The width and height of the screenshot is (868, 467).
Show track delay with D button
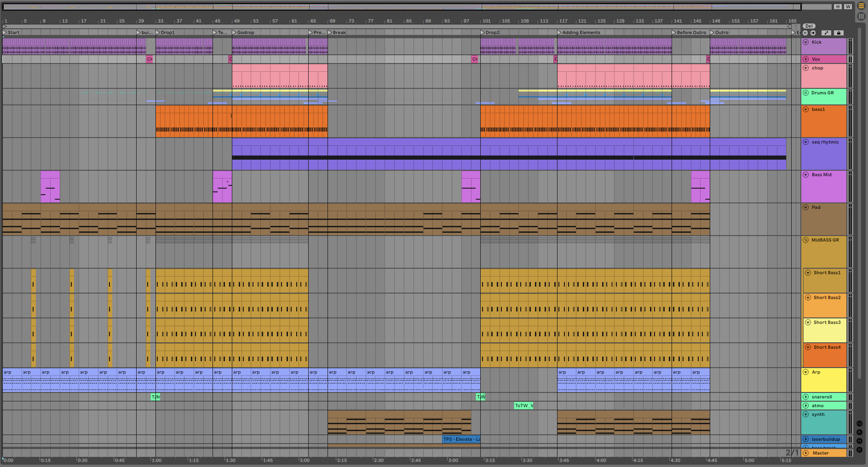[x=859, y=450]
